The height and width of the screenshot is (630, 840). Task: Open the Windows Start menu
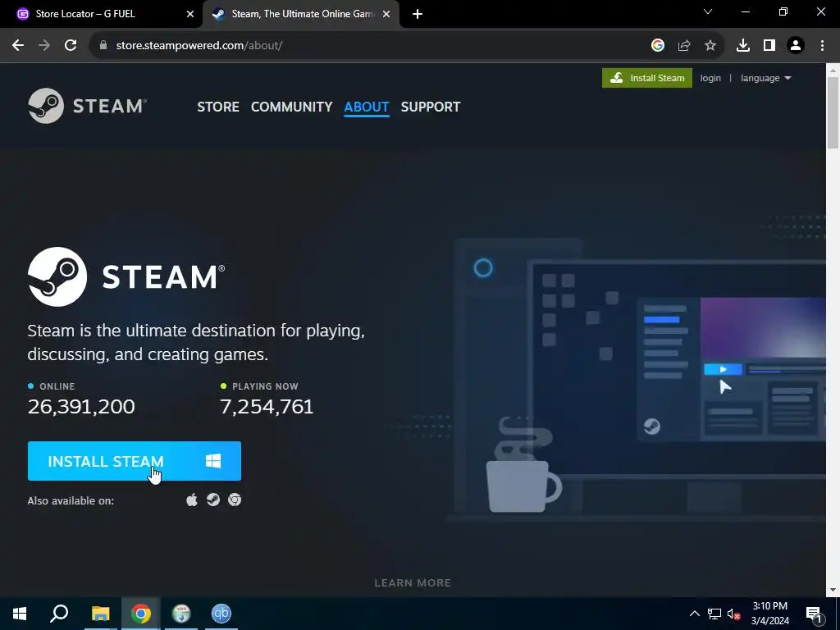coord(20,614)
